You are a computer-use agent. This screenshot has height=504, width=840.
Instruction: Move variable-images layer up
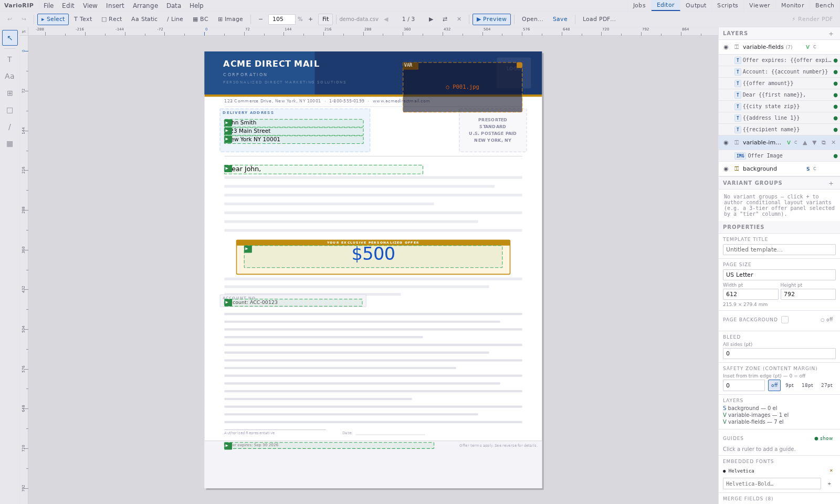[805, 143]
